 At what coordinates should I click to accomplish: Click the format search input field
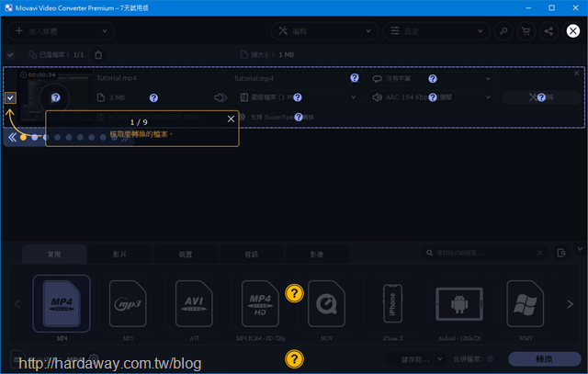tap(484, 253)
